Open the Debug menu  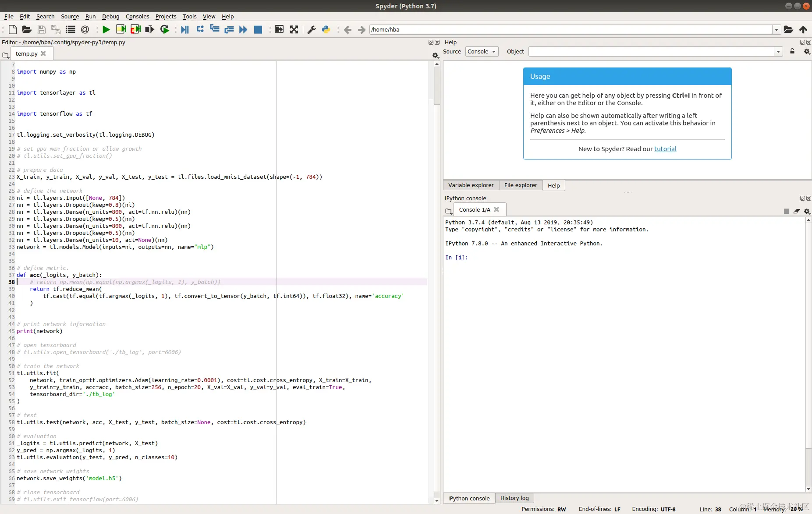click(111, 17)
